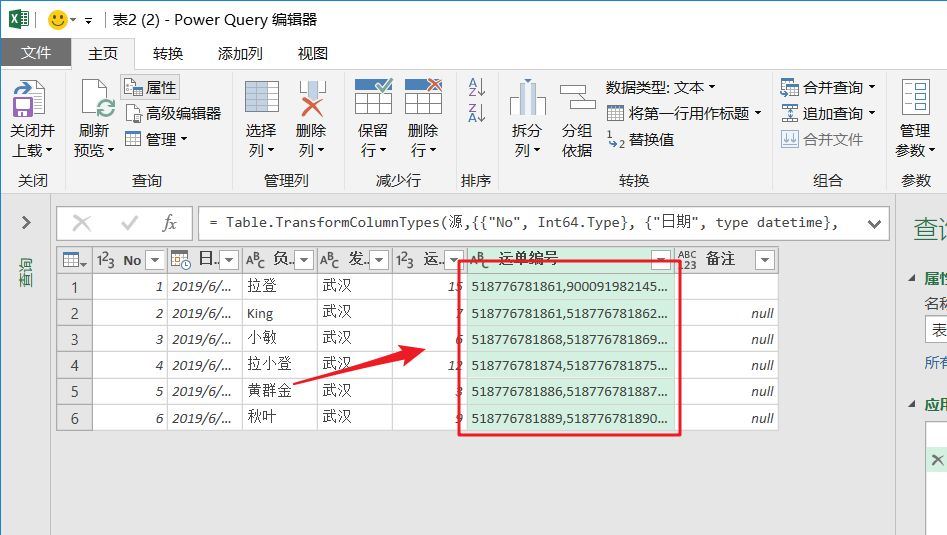947x535 pixels.
Task: Select the 运单编号 column header
Action: 570,259
